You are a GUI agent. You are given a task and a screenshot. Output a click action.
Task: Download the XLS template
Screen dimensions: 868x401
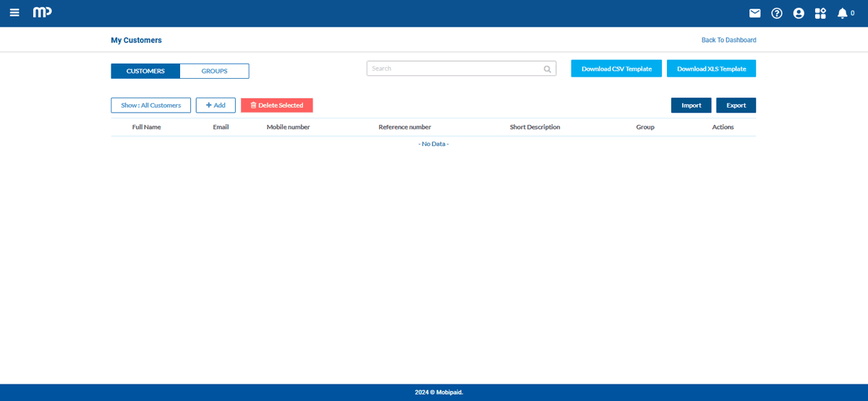pos(711,69)
